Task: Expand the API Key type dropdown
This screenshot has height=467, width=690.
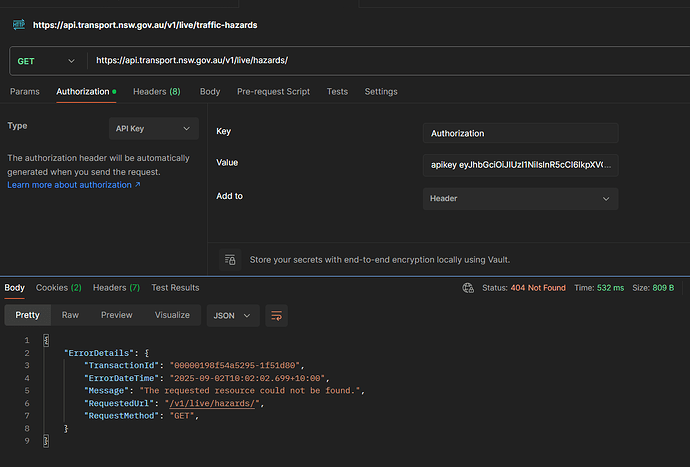Action: pos(153,128)
